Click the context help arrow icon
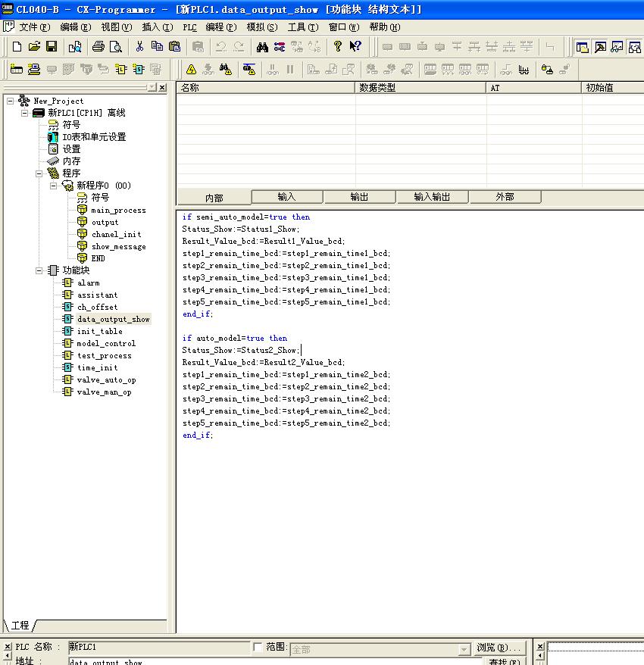This screenshot has height=665, width=644. click(x=355, y=47)
